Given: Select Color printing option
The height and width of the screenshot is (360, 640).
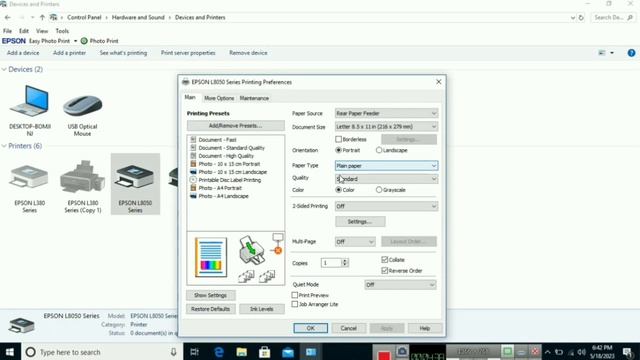Looking at the screenshot, I should [x=338, y=190].
